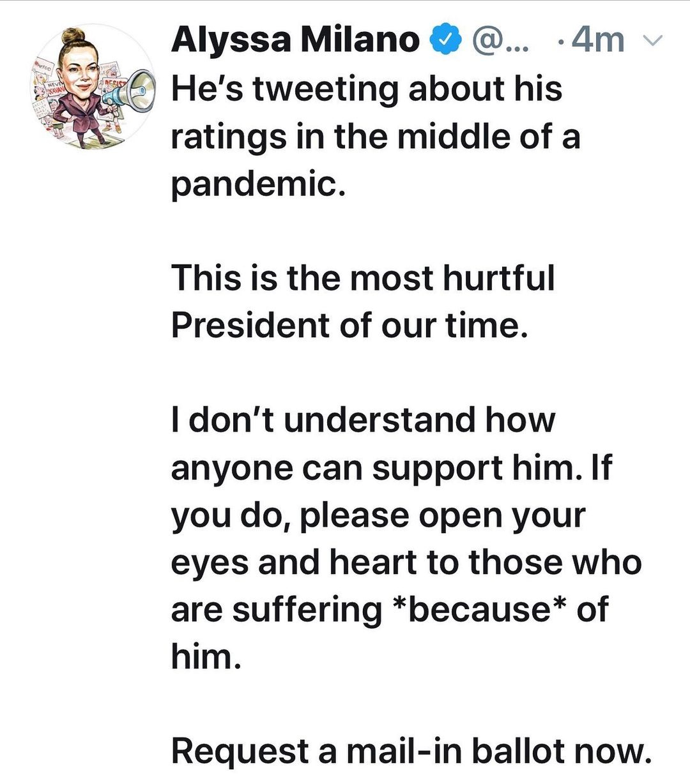The width and height of the screenshot is (690, 784).
Task: Click "Request a mail-in ballot now." line
Action: pyautogui.click(x=411, y=751)
